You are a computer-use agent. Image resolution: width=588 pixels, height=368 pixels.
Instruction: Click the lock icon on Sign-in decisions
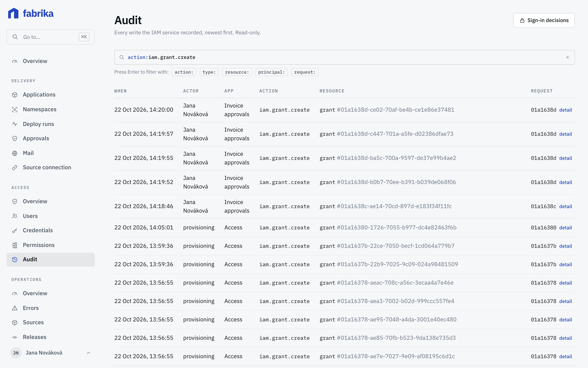522,20
